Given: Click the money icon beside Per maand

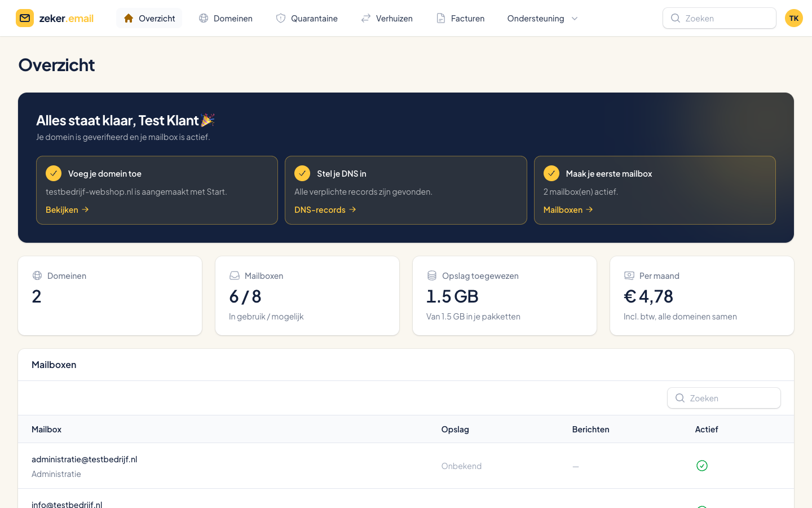Looking at the screenshot, I should pyautogui.click(x=629, y=275).
